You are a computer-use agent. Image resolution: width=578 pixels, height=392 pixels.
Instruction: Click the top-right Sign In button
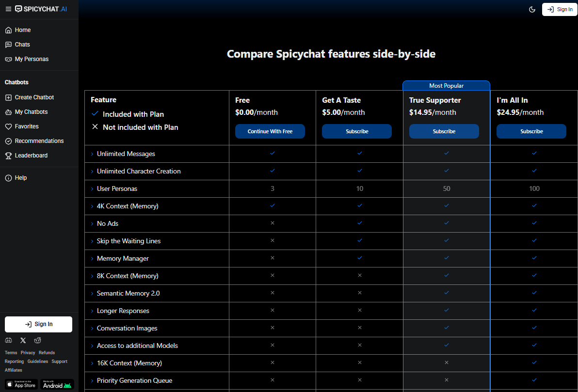coord(560,10)
